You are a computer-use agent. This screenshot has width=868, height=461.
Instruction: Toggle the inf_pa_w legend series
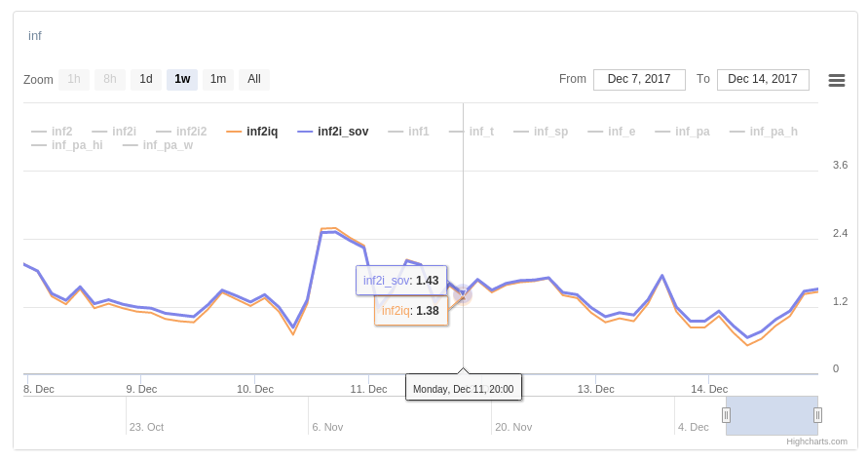pyautogui.click(x=168, y=146)
